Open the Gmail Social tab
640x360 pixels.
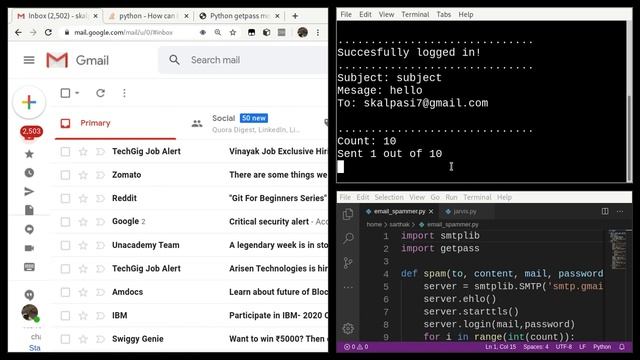click(x=249, y=123)
